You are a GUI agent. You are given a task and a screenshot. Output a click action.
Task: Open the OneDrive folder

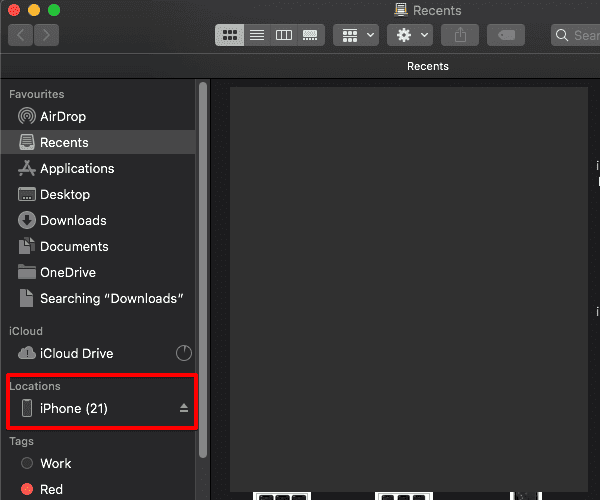click(x=68, y=273)
